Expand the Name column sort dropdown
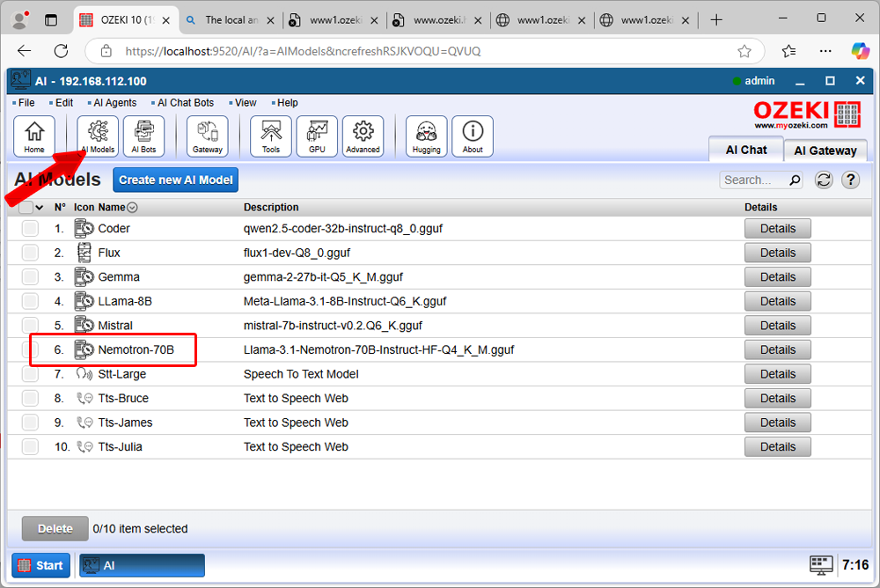 (x=132, y=208)
